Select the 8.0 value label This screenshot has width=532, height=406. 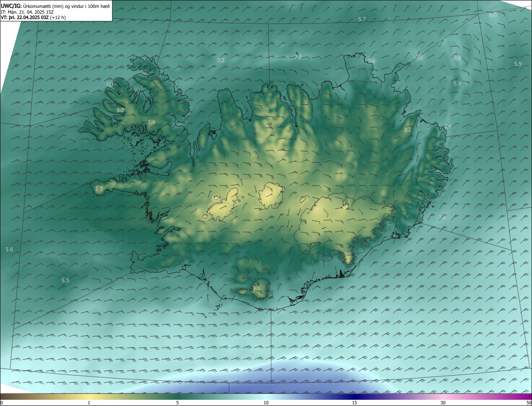(493, 15)
